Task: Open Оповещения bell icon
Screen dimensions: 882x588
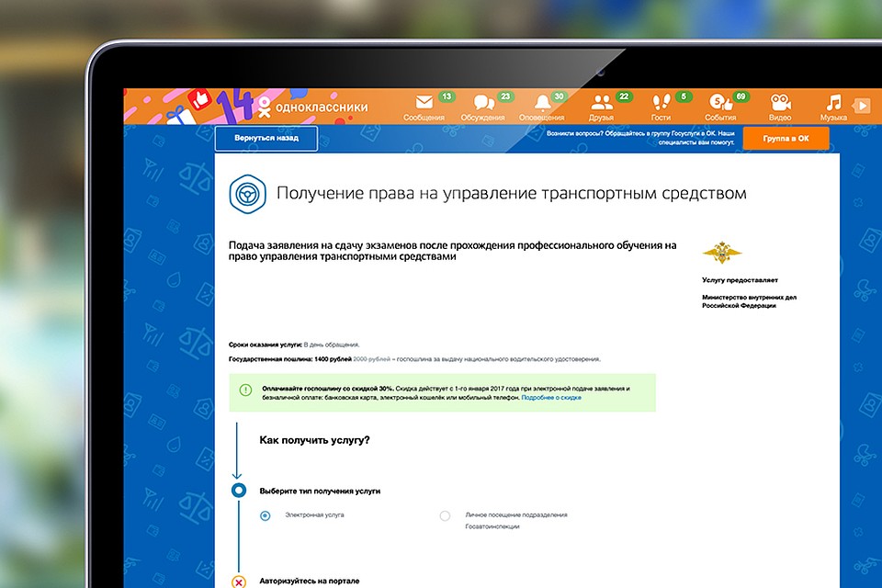Action: (x=542, y=102)
